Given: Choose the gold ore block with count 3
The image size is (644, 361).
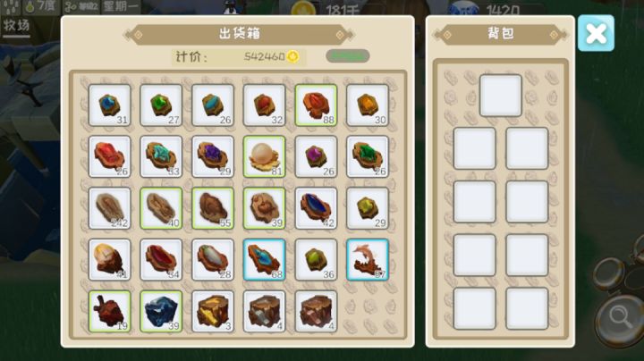Looking at the screenshot, I should click(213, 311).
